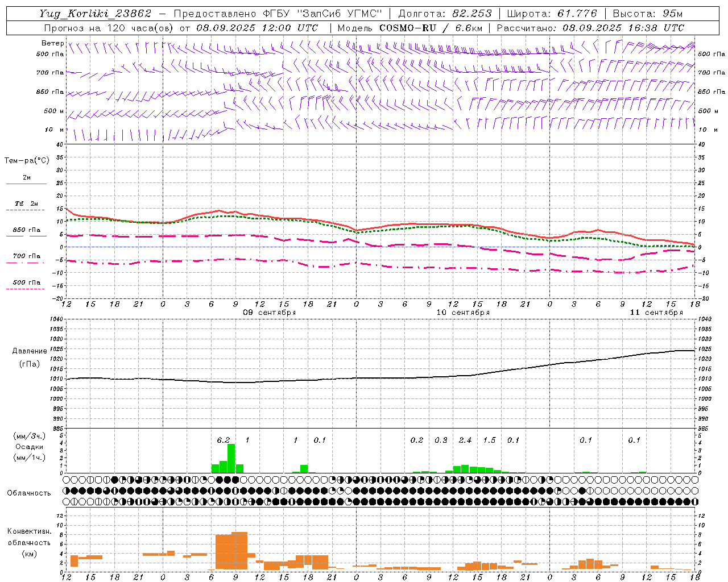This screenshot has height=582, width=728.
Task: Click the 10 м wind level label on left
Action: pyautogui.click(x=54, y=130)
